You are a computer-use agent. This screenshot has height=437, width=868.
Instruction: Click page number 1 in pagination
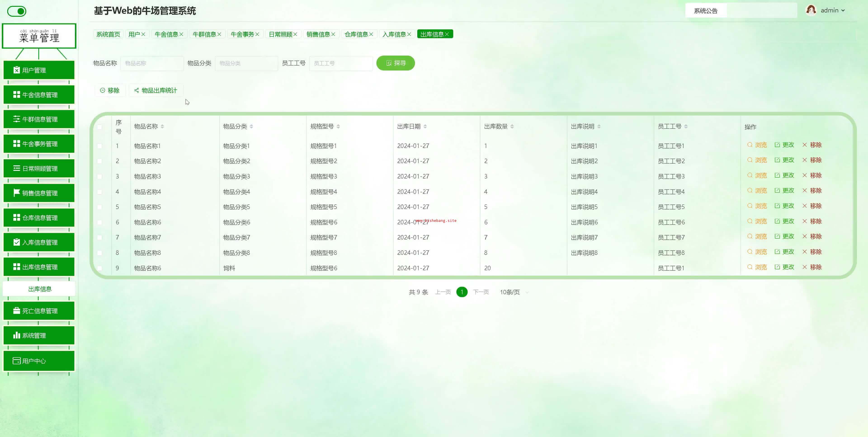point(462,292)
